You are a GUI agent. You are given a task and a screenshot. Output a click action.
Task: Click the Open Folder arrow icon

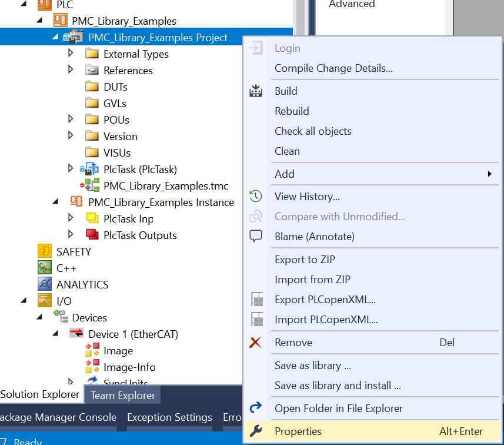[x=256, y=409]
